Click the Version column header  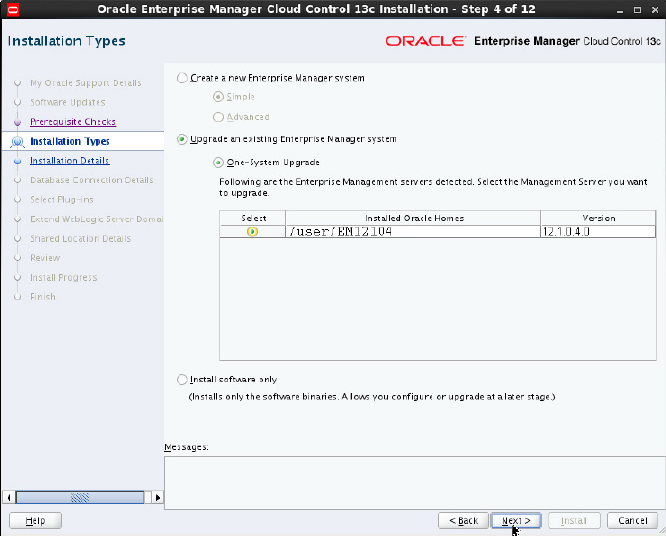(598, 218)
